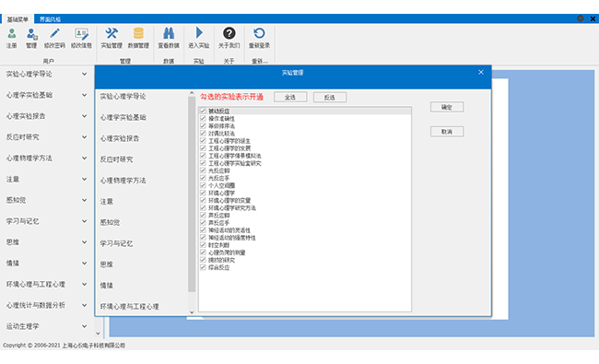Expand 思维 chevron in main sidebar
599x364 pixels.
coord(85,242)
